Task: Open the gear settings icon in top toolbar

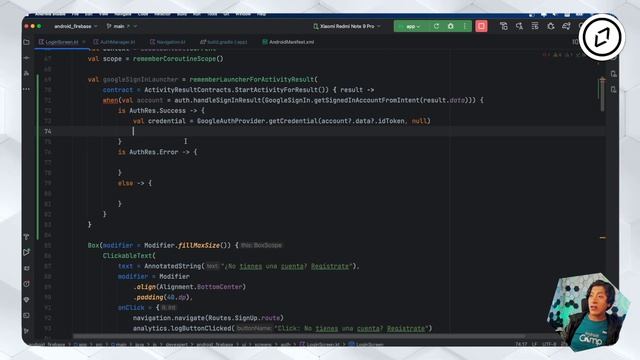Action: [551, 26]
